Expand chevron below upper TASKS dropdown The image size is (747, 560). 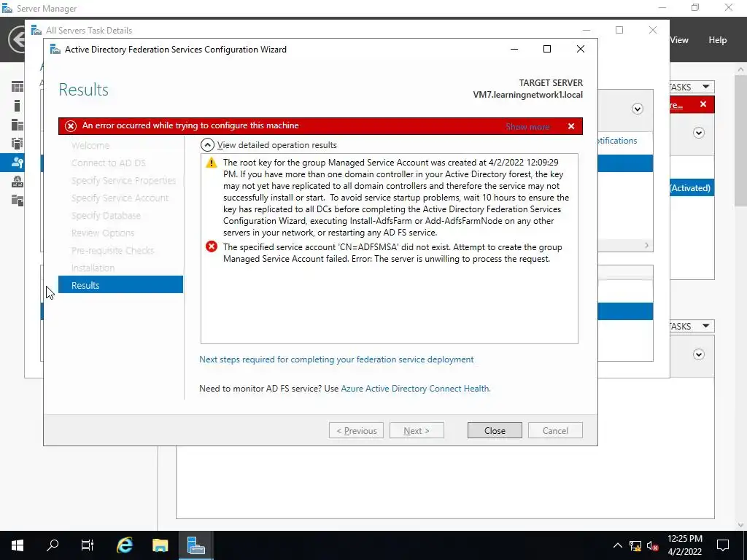pyautogui.click(x=699, y=133)
